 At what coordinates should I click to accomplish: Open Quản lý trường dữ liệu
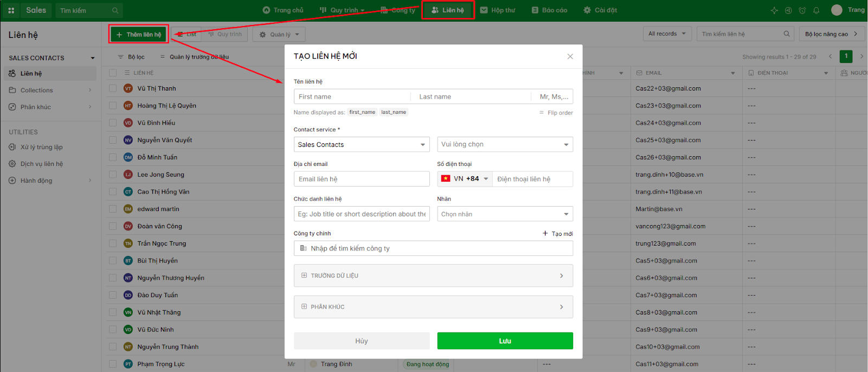coord(195,57)
